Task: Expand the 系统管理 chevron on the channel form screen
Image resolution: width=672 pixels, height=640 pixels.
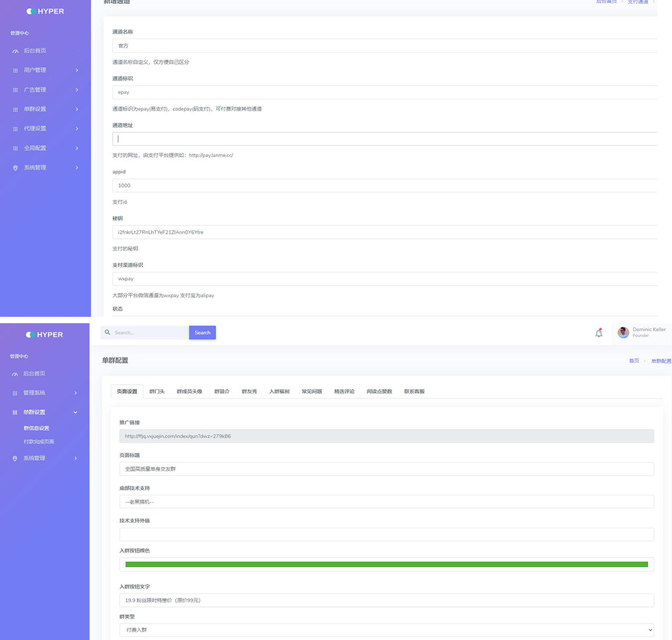Action: pyautogui.click(x=77, y=167)
